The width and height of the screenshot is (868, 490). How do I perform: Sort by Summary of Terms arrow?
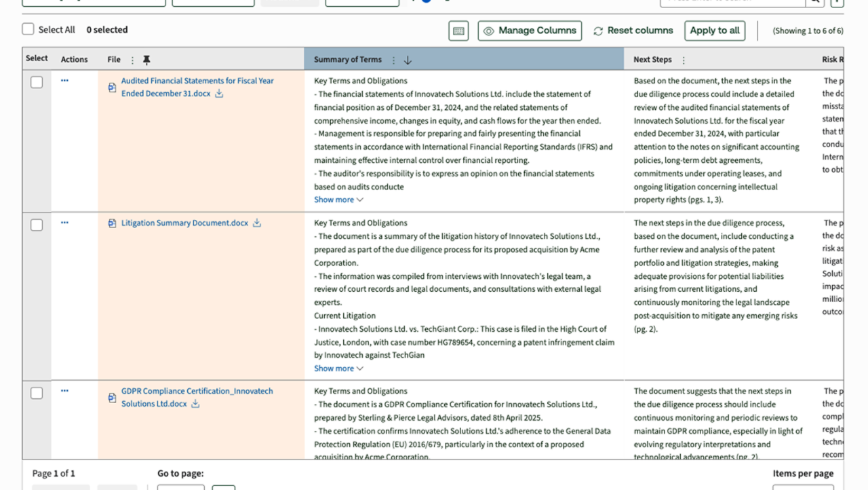click(408, 60)
